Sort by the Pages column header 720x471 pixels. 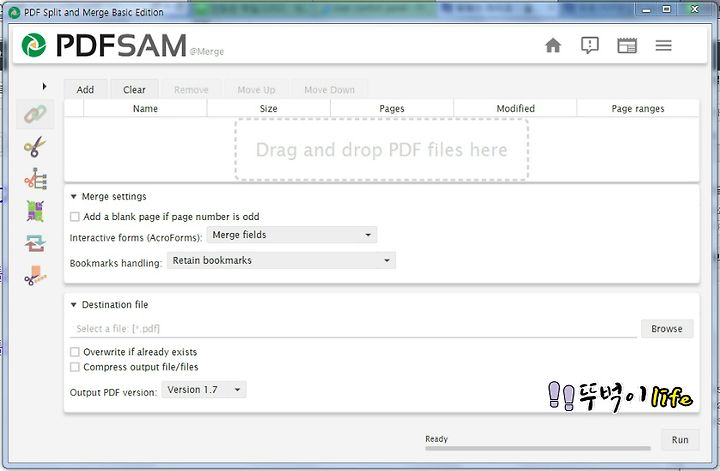click(x=392, y=109)
